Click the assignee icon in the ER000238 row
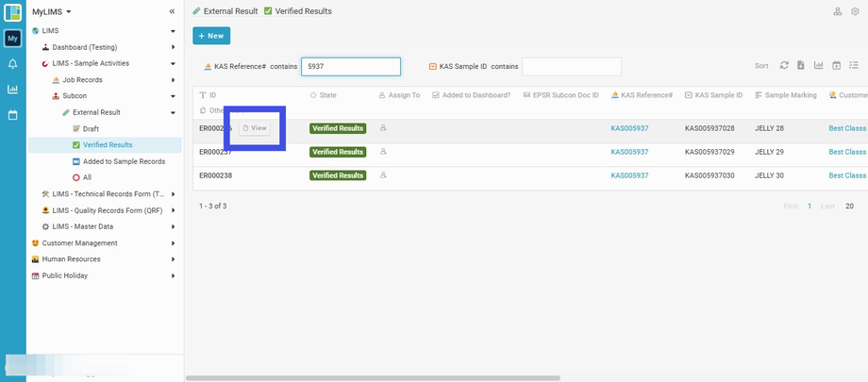This screenshot has height=382, width=868. (383, 174)
